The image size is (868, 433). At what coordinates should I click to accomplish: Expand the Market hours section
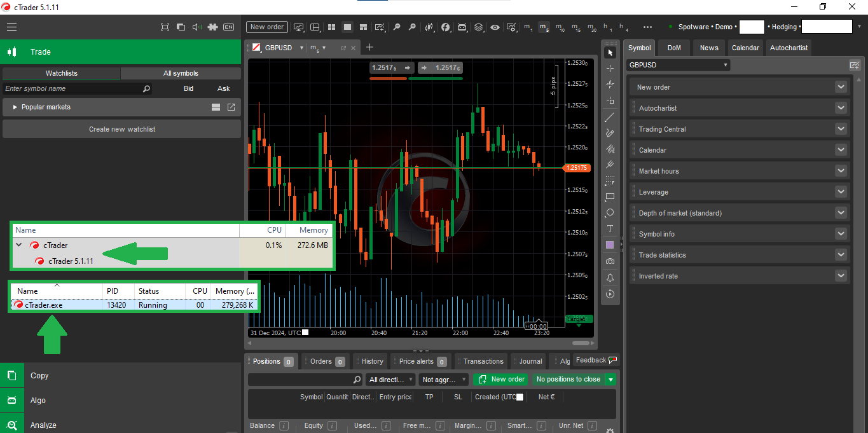pyautogui.click(x=841, y=171)
